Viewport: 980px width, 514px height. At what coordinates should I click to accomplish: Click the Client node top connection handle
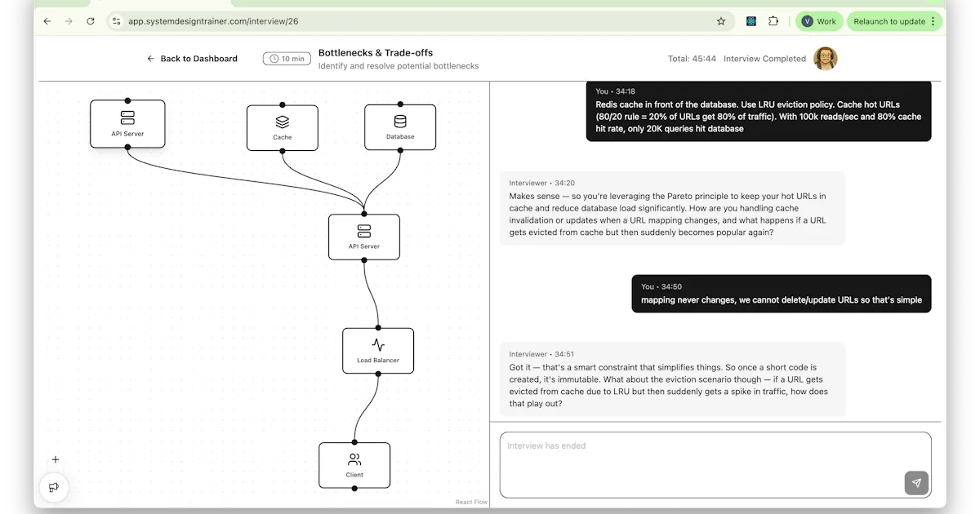click(354, 442)
